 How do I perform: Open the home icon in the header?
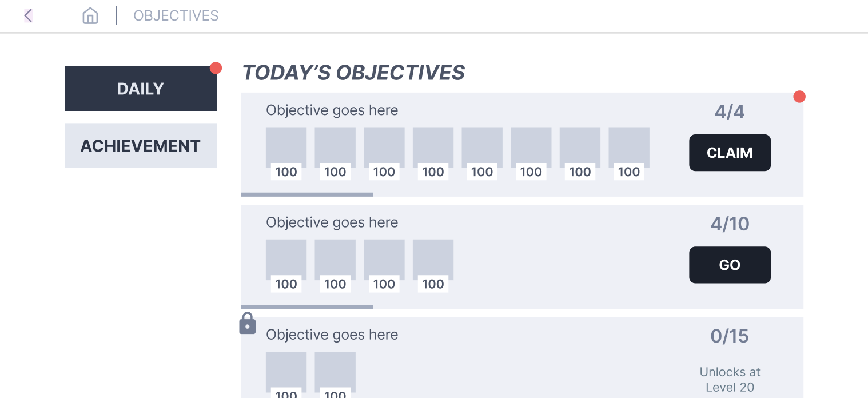click(90, 15)
